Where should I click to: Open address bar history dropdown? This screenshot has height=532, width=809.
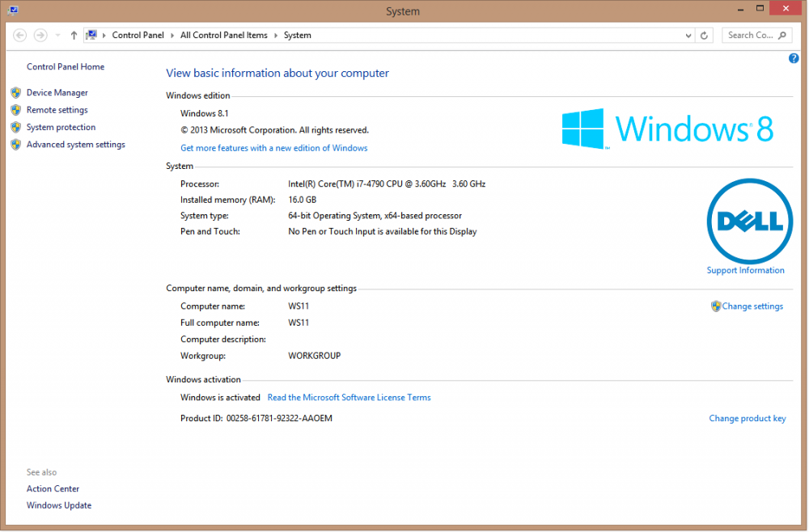(x=688, y=36)
